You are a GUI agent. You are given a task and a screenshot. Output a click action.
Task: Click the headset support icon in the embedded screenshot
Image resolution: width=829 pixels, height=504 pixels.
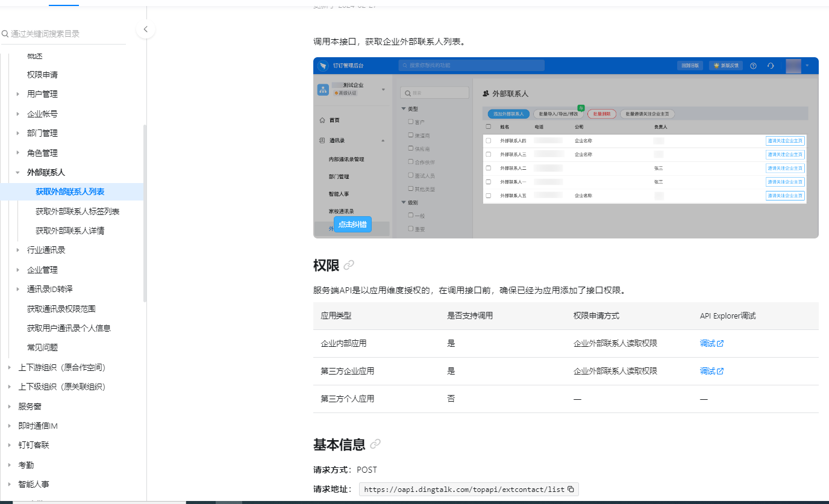771,66
